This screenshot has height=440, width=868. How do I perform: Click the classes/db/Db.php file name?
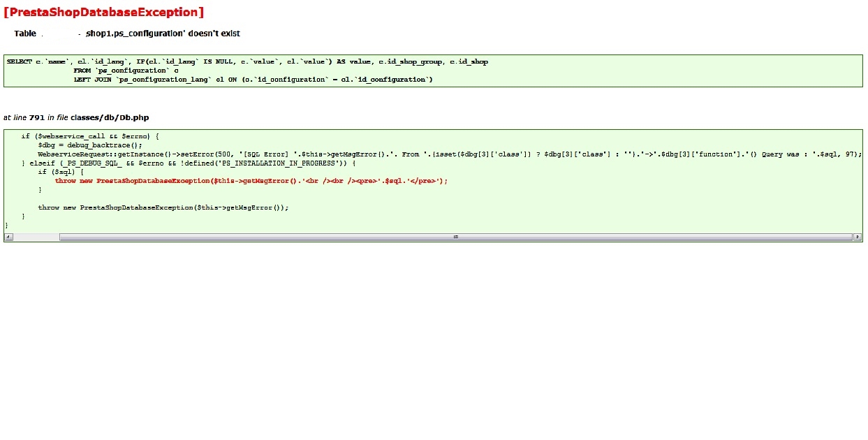click(x=110, y=117)
